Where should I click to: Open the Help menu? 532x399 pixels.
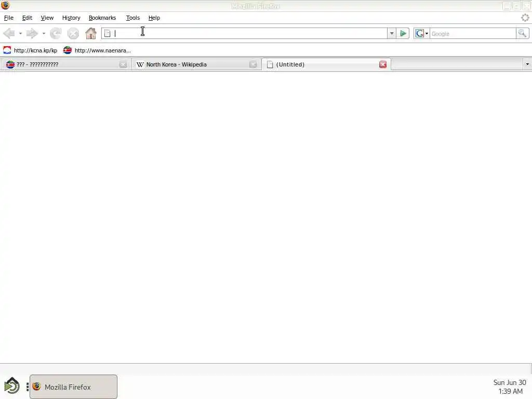point(154,18)
